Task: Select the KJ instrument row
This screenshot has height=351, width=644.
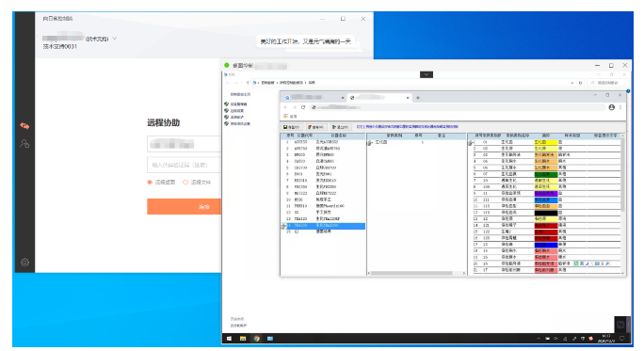Action: (x=323, y=231)
